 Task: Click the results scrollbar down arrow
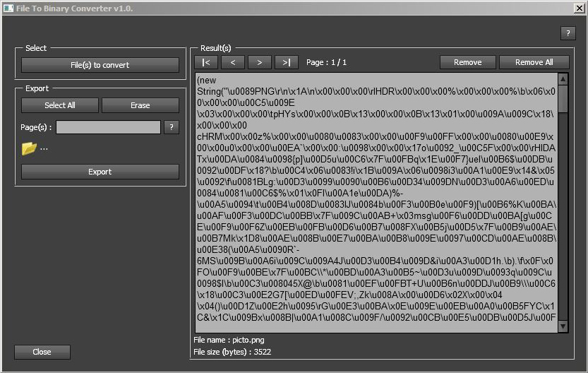563,326
